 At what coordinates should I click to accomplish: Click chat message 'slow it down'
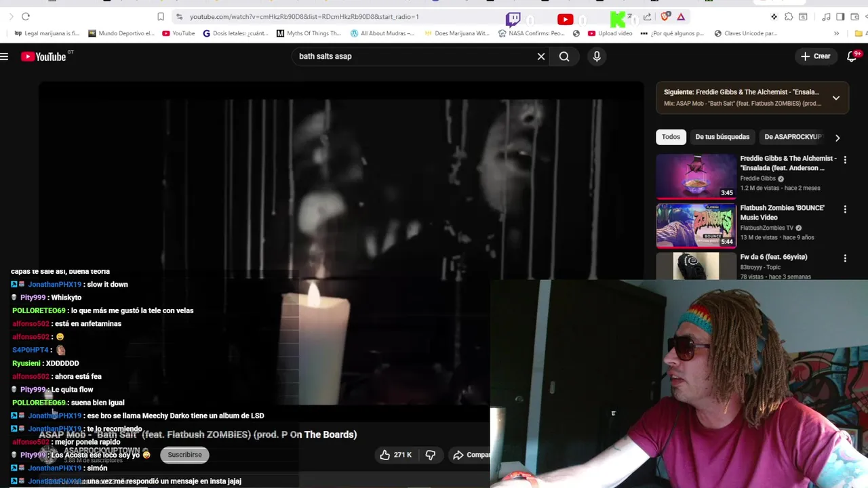click(x=107, y=285)
